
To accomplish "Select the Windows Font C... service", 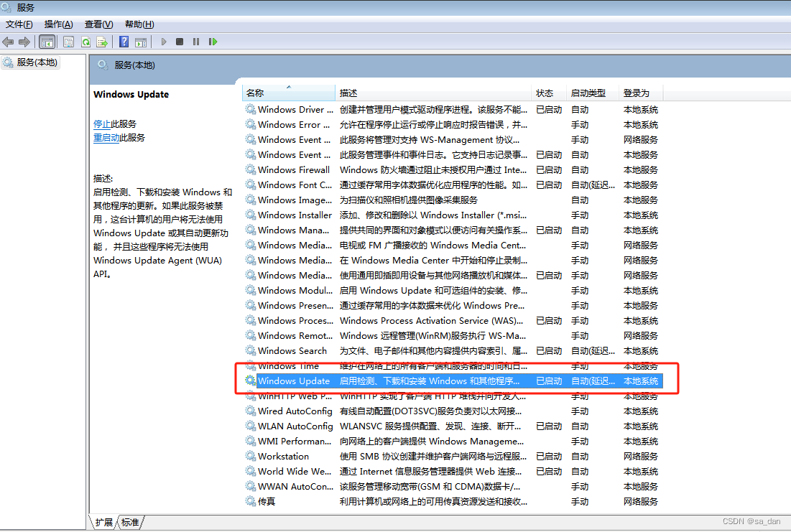I will 453,185.
